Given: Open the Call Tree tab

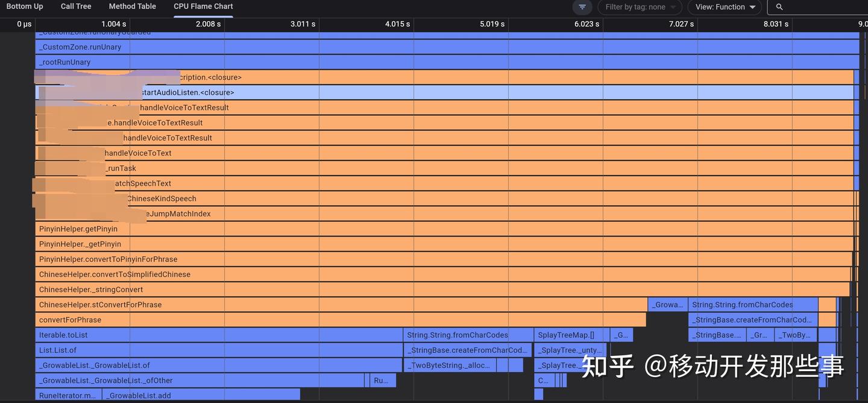Looking at the screenshot, I should (76, 7).
